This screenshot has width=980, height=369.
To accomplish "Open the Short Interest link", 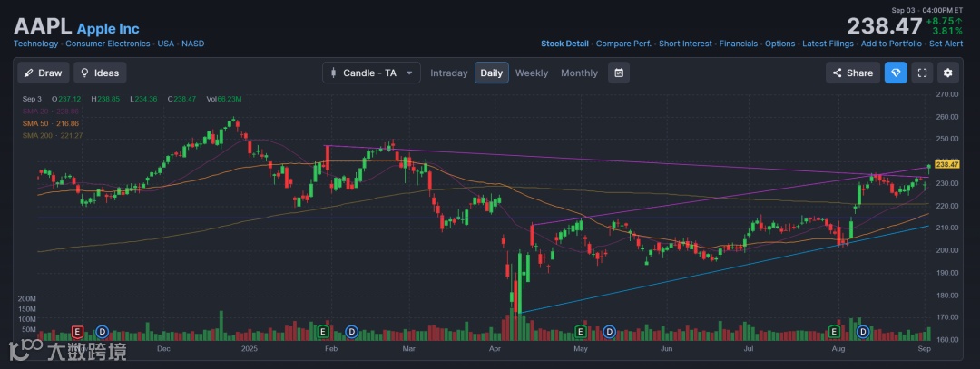I will pos(685,44).
